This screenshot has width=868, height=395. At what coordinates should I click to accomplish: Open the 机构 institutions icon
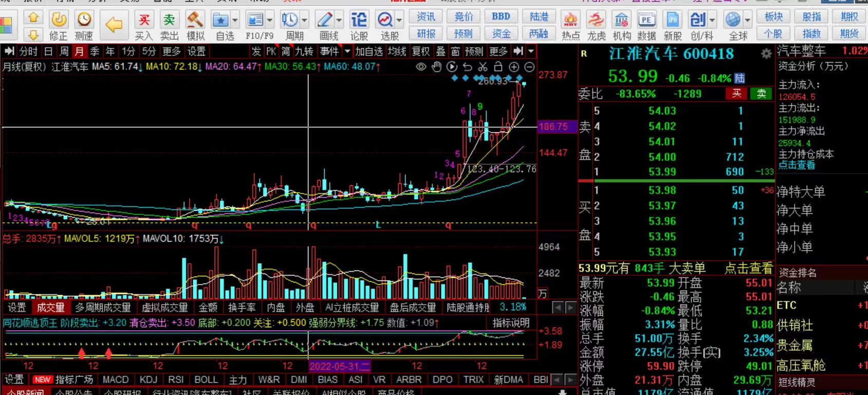(621, 20)
